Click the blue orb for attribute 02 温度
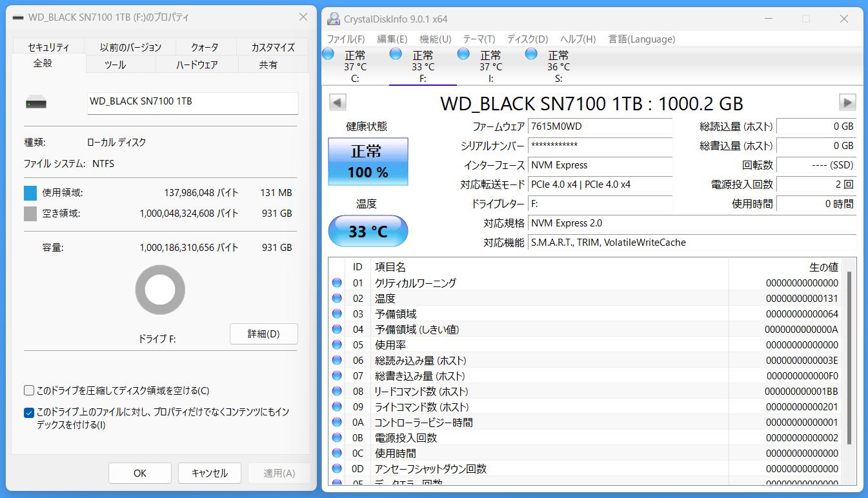The image size is (868, 498). [x=337, y=298]
